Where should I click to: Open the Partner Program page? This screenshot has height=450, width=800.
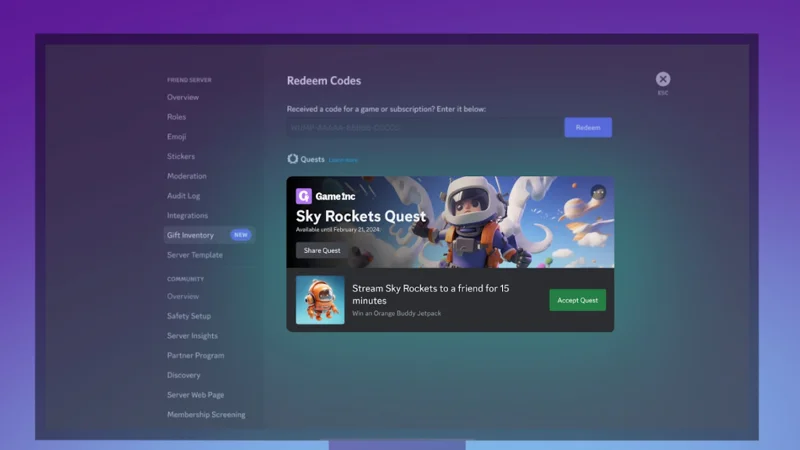tap(195, 356)
